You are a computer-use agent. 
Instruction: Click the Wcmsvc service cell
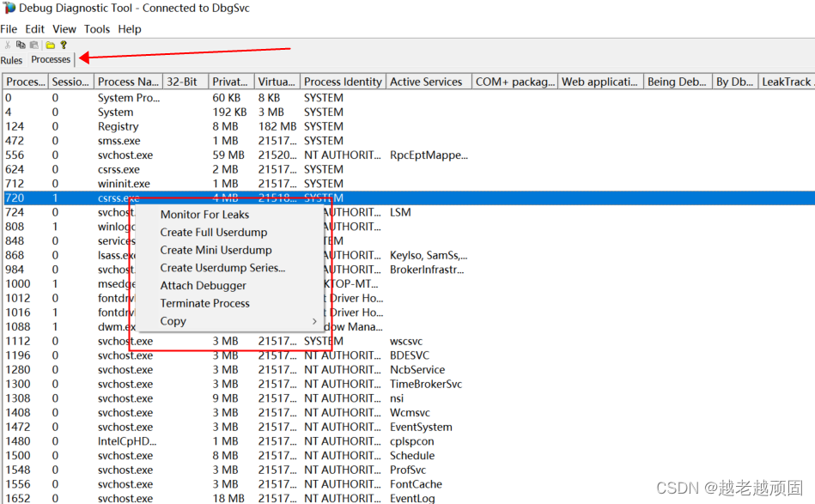pyautogui.click(x=411, y=412)
